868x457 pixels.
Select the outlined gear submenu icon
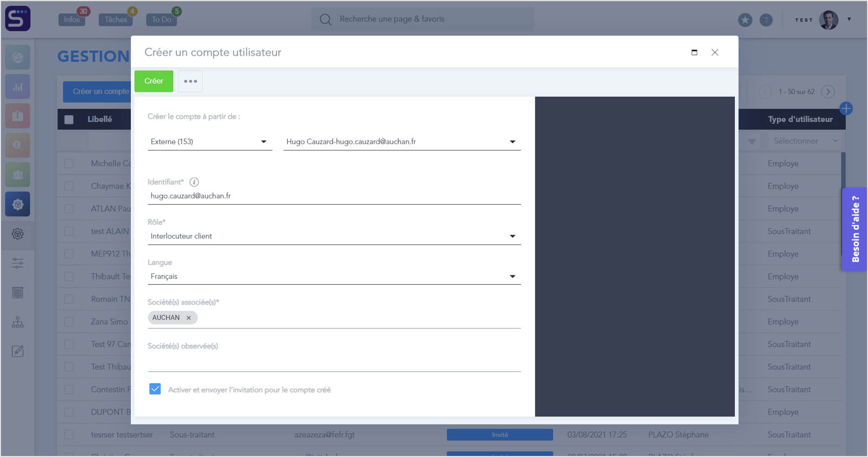pos(18,234)
